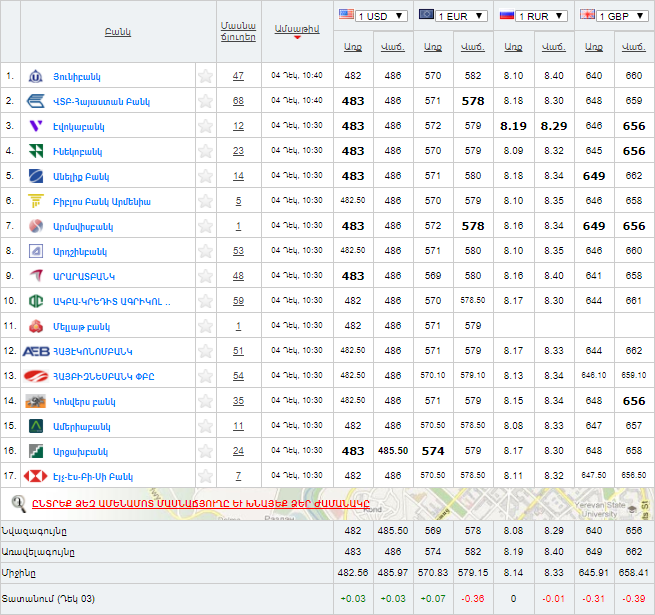Click the VTB-Armenia Bank logo icon
The image size is (655, 615).
pyautogui.click(x=36, y=101)
